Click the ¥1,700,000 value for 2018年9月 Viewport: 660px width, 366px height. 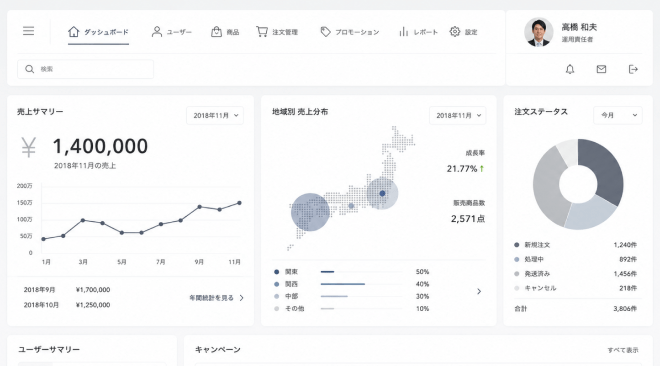pos(93,289)
